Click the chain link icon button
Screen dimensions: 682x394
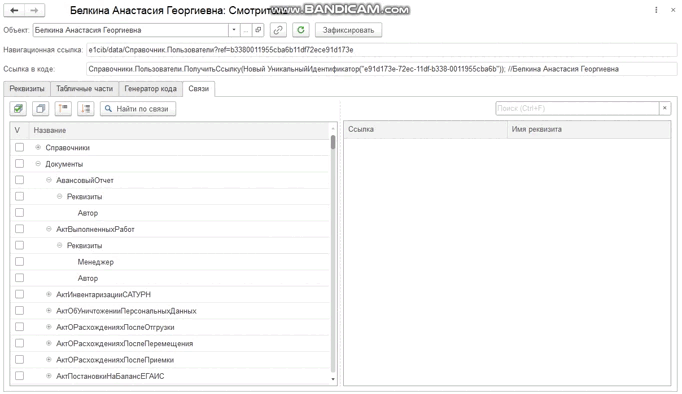click(278, 30)
